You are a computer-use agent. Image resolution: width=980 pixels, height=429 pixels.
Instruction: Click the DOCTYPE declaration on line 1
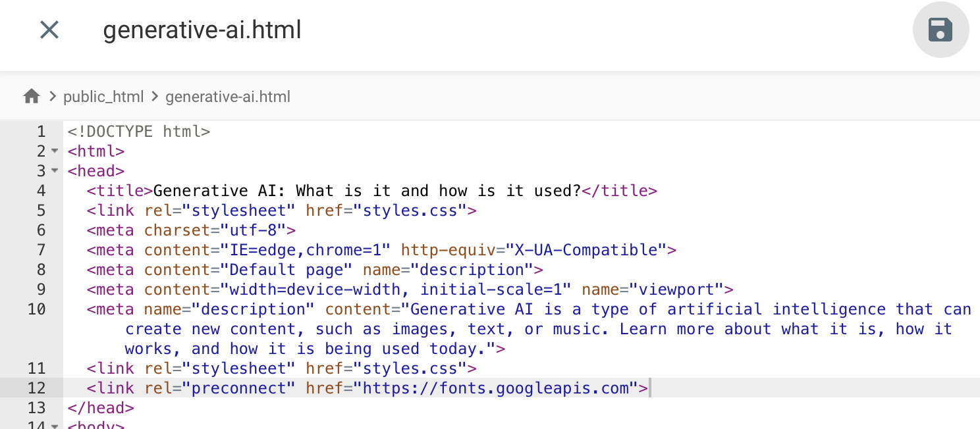tap(138, 132)
